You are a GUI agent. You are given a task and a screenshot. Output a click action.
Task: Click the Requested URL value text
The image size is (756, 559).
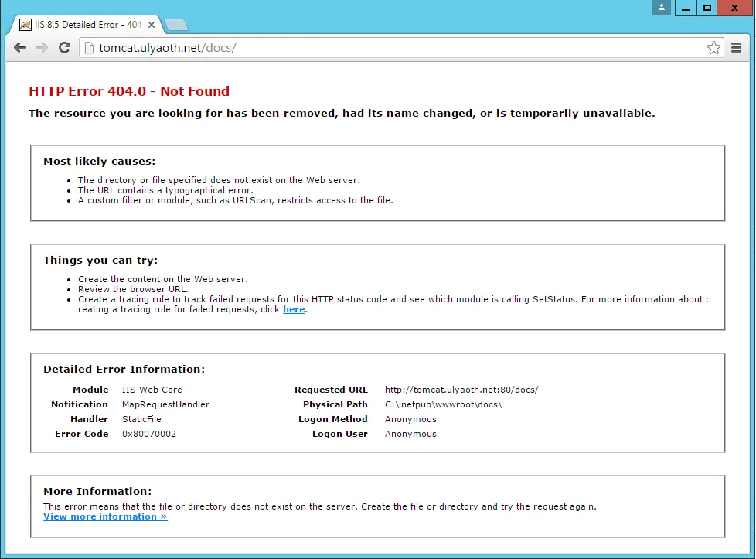(x=461, y=390)
